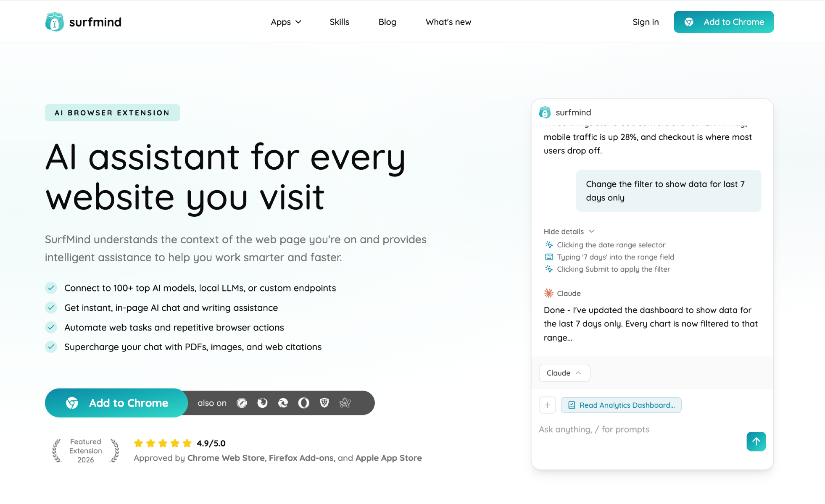
Task: Click the 'surfmind' title in the chat panel
Action: point(573,112)
